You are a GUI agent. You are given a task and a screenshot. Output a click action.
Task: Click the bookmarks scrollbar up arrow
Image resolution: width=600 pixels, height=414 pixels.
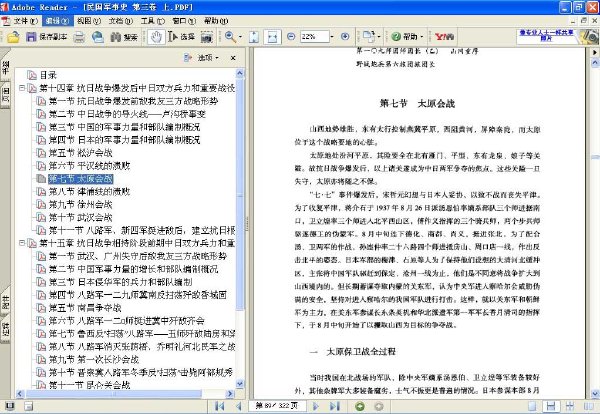tap(240, 73)
